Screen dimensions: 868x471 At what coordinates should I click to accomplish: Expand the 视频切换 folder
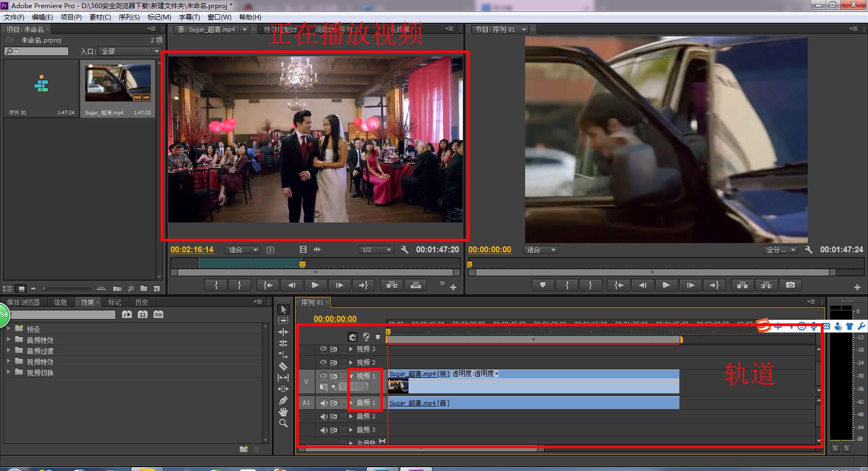point(9,372)
